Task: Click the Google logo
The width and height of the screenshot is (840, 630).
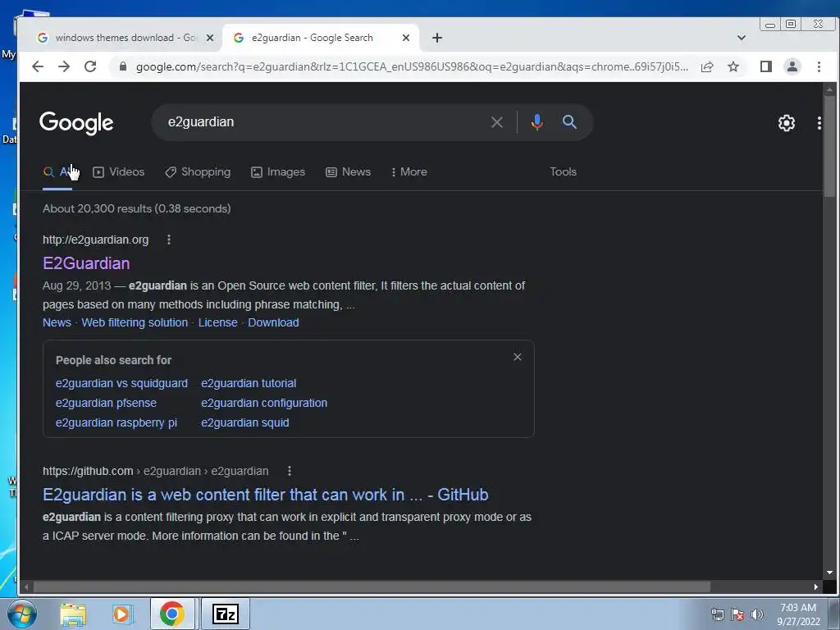Action: pos(76,123)
